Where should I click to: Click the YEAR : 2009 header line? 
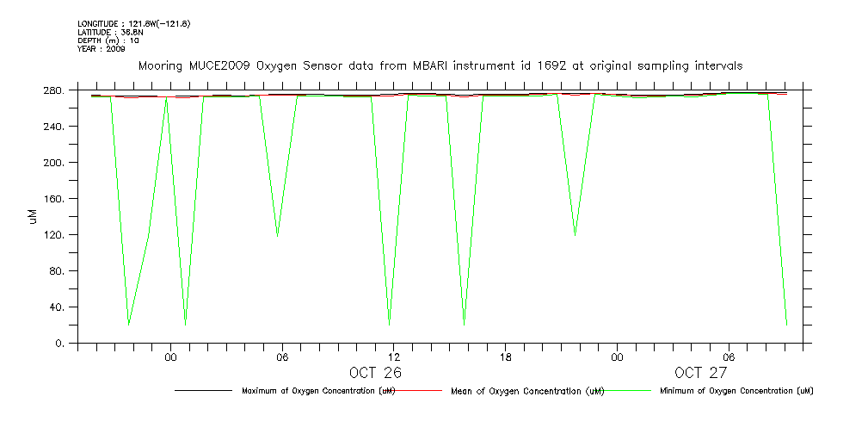(101, 49)
